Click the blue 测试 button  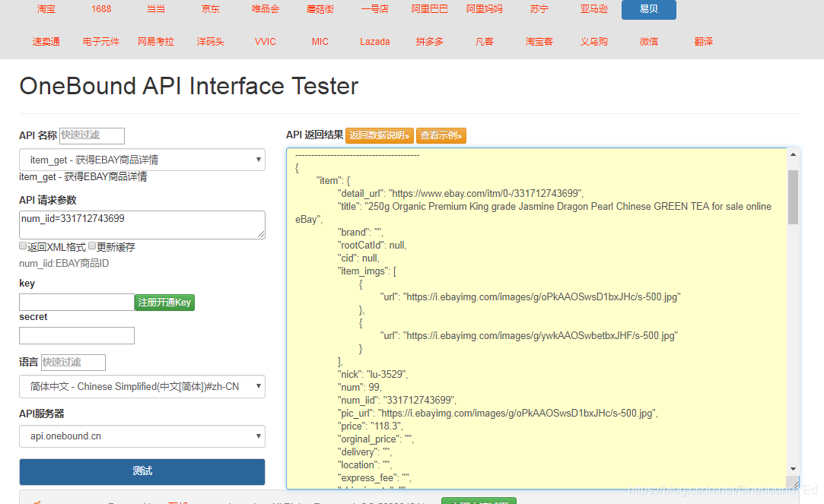tap(142, 471)
